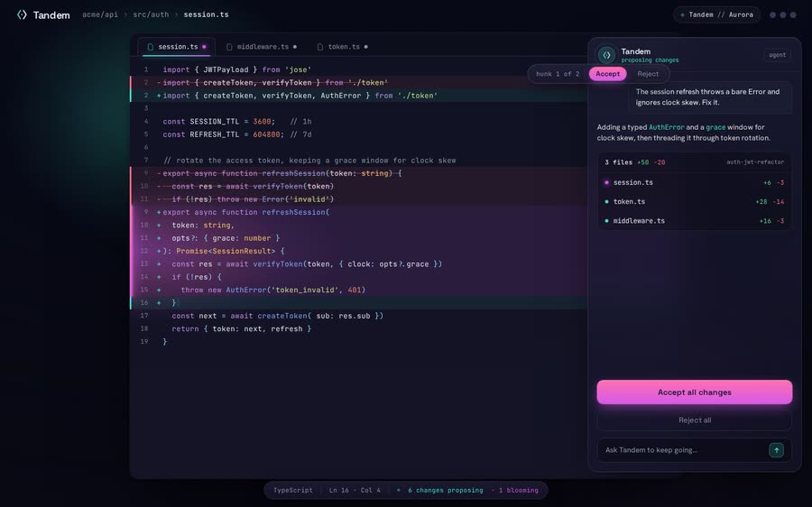Click the Tandem agent avatar icon
812x507 pixels.
pos(606,55)
